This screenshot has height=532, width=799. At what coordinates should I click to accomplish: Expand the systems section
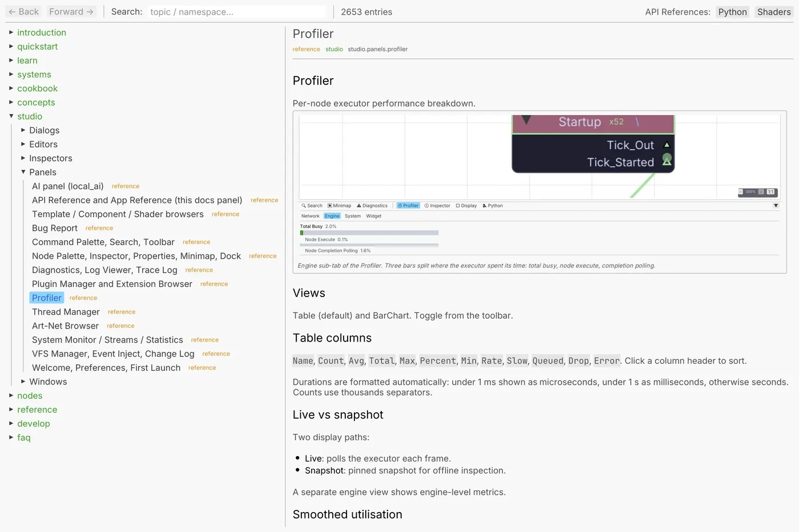[11, 75]
